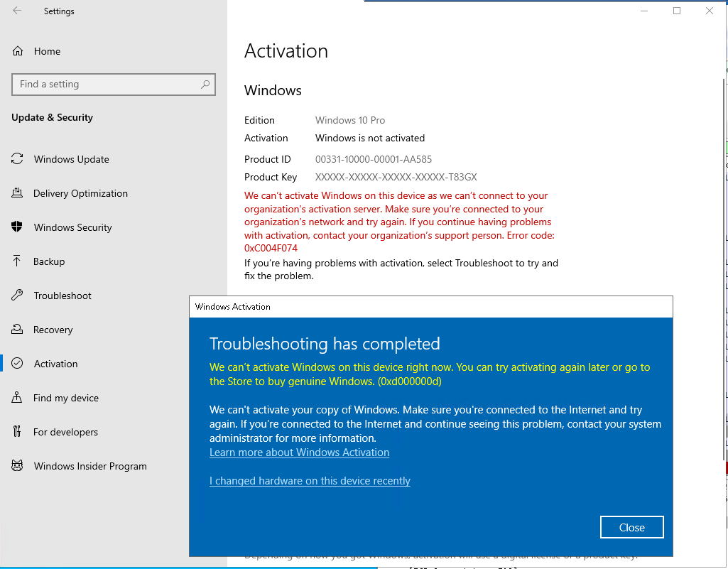Open Home in Settings

[47, 51]
